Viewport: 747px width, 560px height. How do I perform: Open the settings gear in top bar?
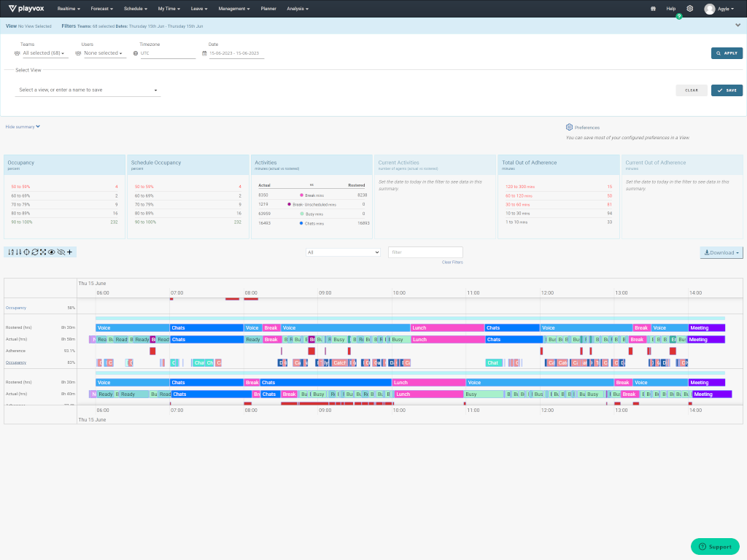coord(690,9)
